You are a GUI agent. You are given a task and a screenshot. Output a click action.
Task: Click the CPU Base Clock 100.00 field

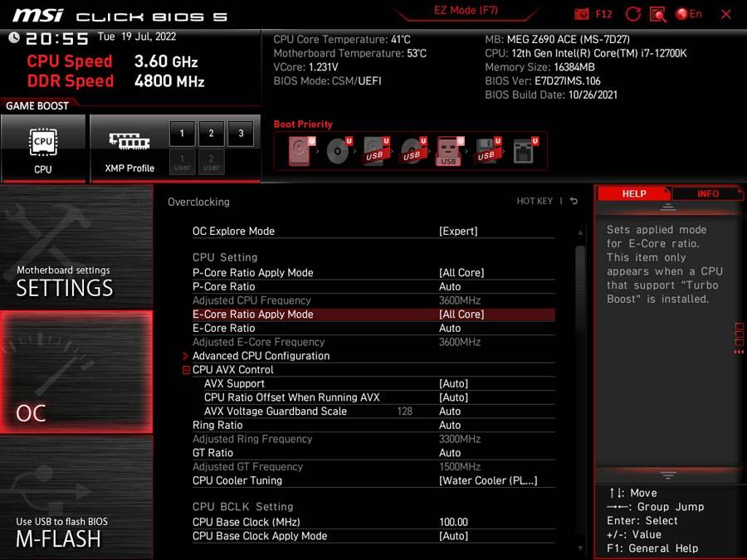453,522
